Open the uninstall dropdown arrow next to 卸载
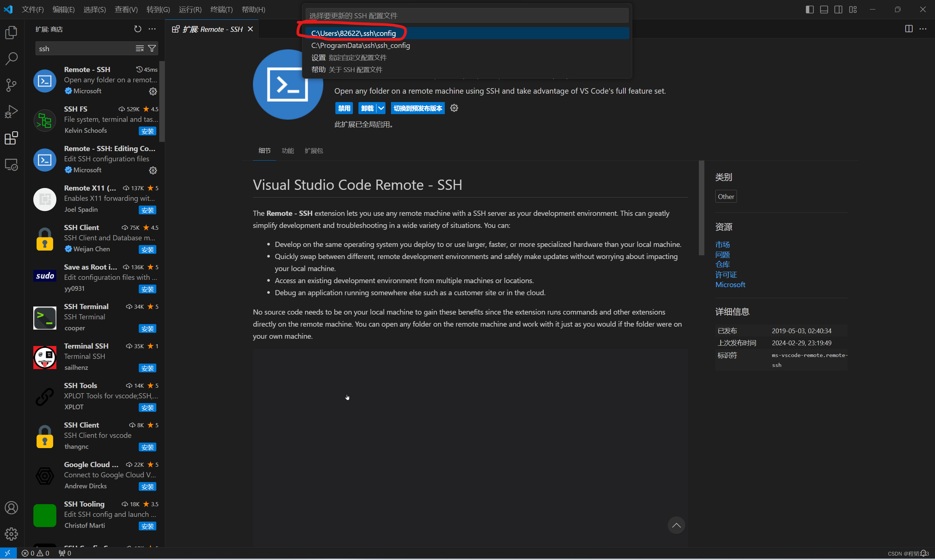Image resolution: width=935 pixels, height=560 pixels. click(381, 108)
